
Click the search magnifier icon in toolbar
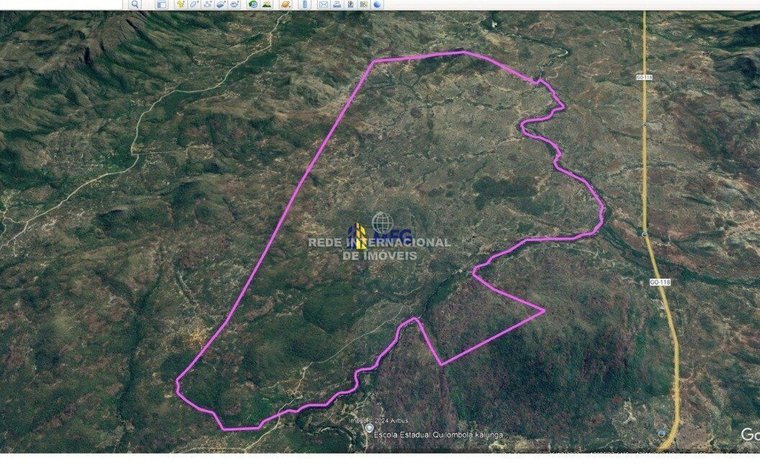click(136, 5)
